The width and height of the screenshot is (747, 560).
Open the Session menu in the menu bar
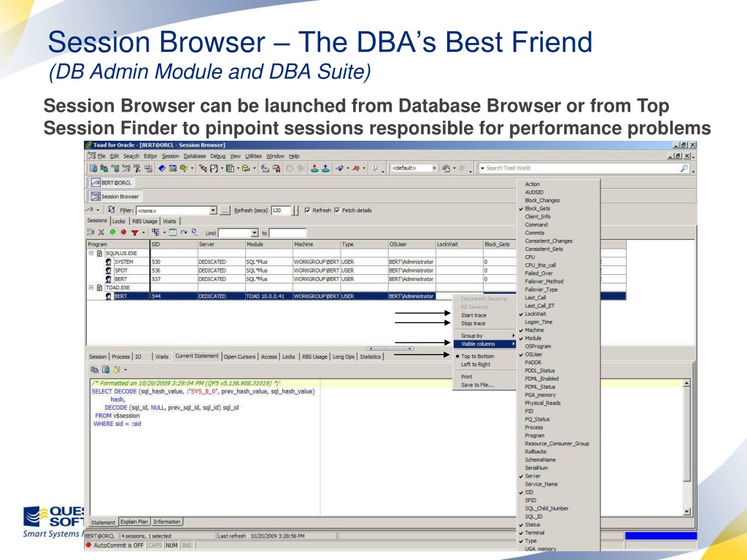click(170, 156)
